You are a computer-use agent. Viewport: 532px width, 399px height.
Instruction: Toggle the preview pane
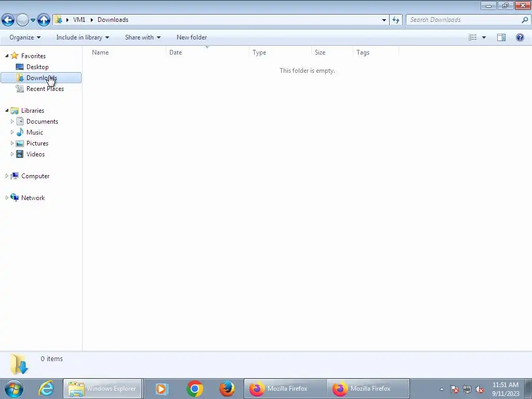coord(501,37)
